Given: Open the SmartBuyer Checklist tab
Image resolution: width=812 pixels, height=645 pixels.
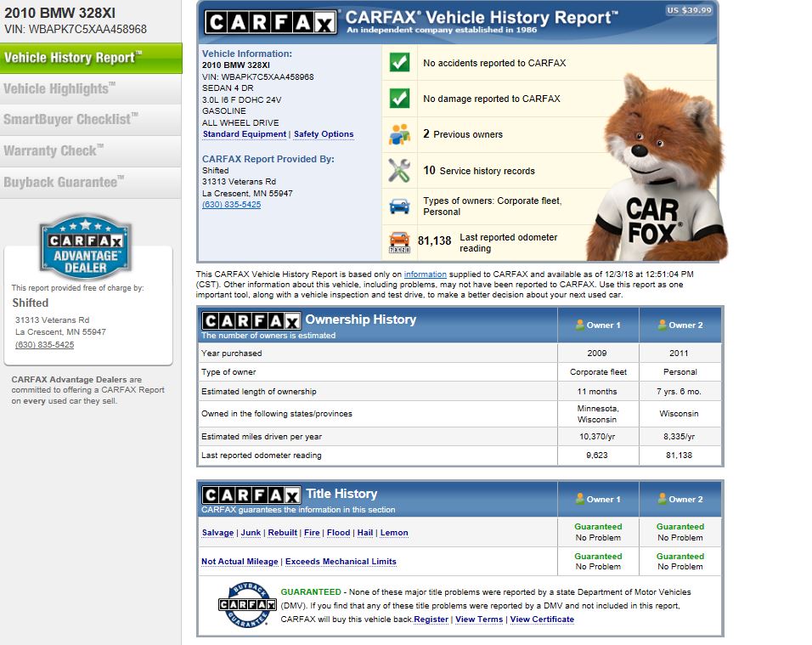Looking at the screenshot, I should click(91, 120).
